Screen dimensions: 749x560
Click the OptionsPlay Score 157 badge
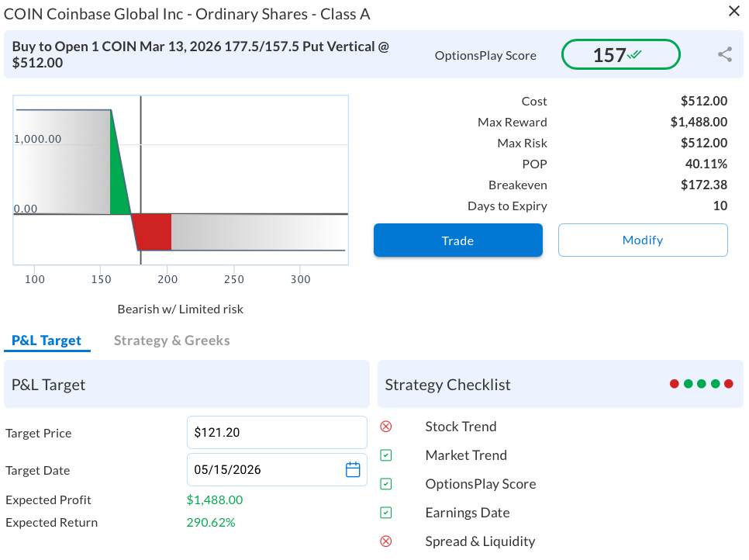click(x=620, y=54)
